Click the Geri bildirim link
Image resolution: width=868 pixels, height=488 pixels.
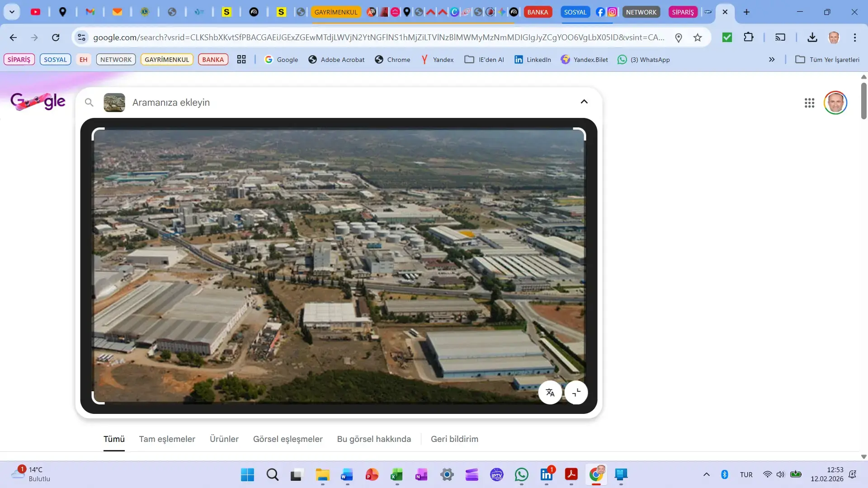pyautogui.click(x=454, y=439)
